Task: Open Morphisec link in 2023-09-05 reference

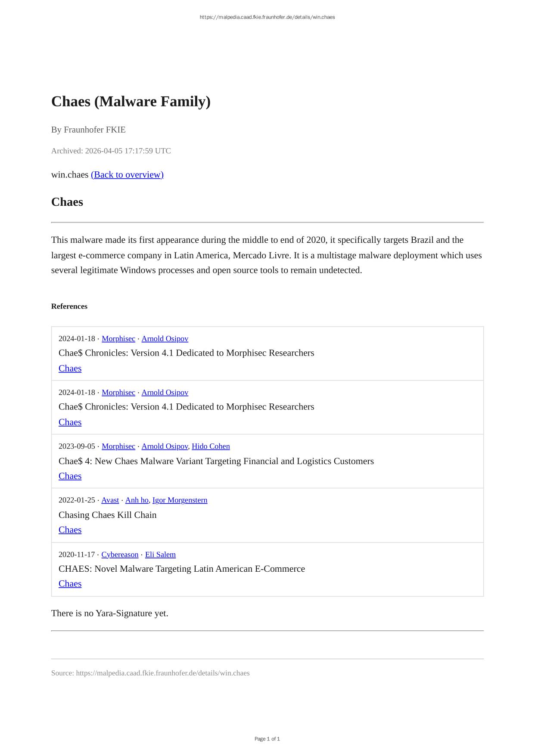Action: point(118,446)
